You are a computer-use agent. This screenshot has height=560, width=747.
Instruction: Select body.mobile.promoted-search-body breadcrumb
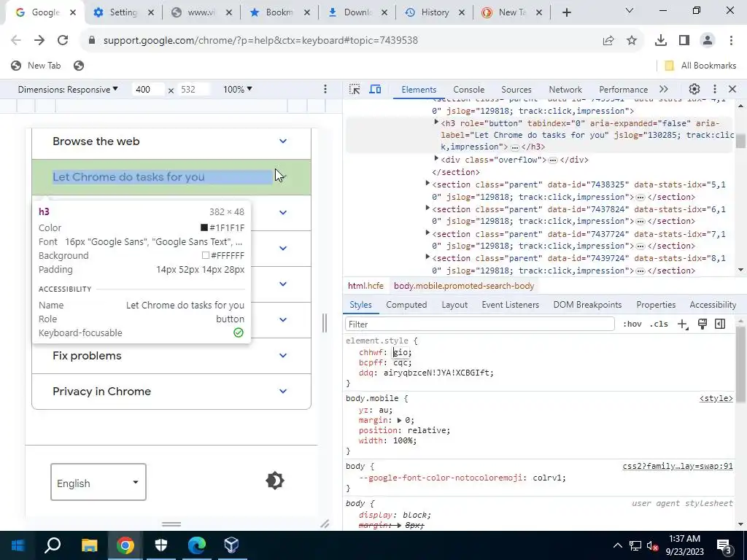point(464,286)
